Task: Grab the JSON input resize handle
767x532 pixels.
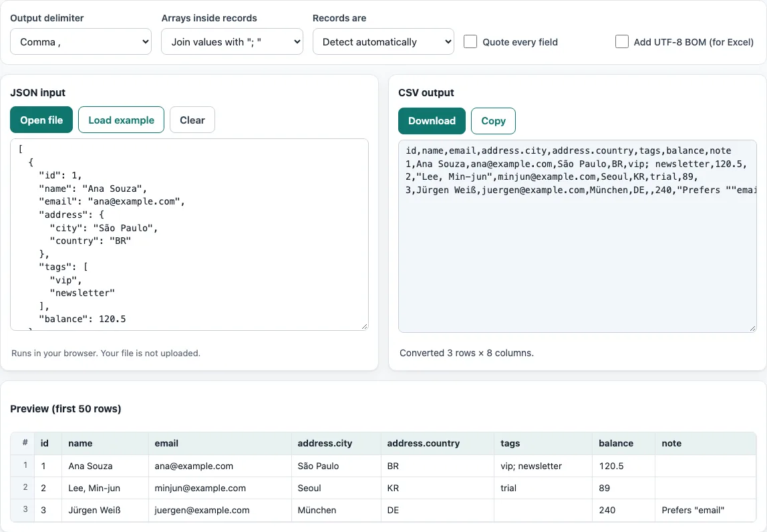Action: click(x=364, y=326)
